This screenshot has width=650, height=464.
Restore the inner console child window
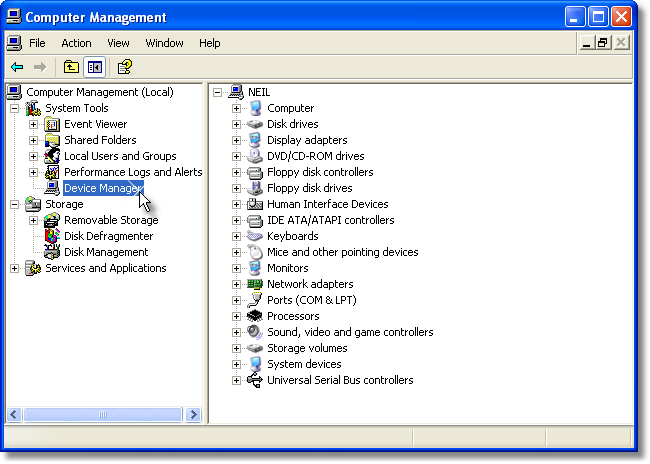point(603,43)
